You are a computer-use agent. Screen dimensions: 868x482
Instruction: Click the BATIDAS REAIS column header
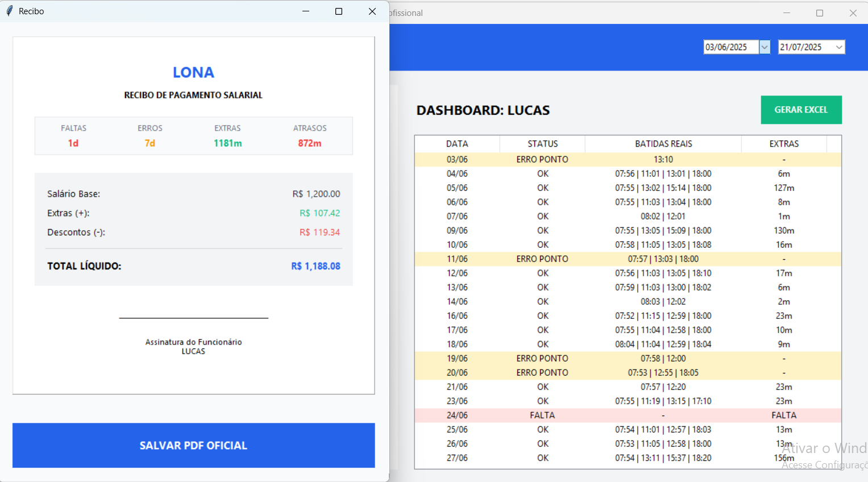click(x=663, y=144)
